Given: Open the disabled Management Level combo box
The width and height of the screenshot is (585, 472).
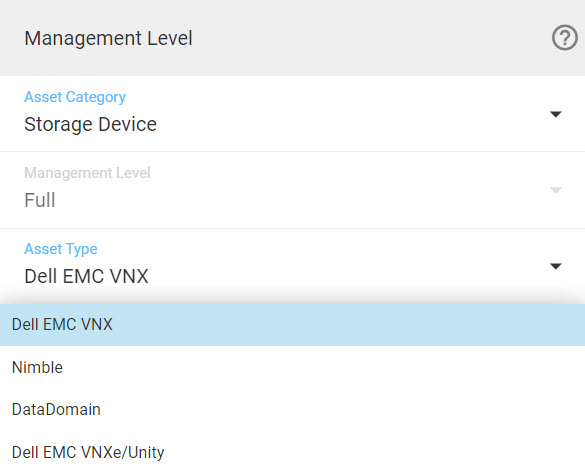Looking at the screenshot, I should pos(292,190).
